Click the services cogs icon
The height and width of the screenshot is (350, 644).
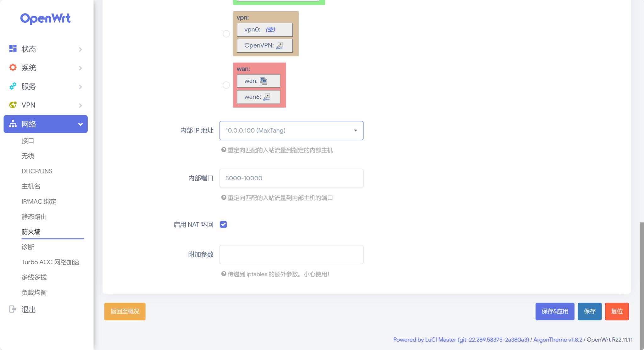pos(13,86)
